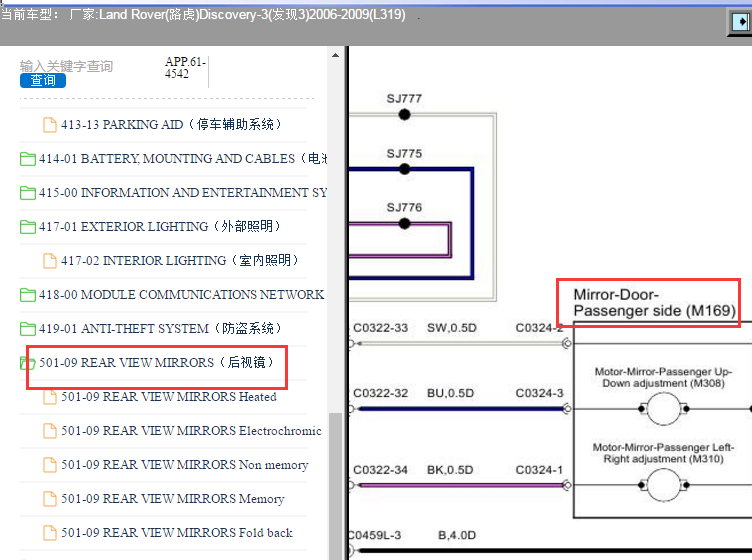
Task: Click connector label C0324-3
Action: pos(540,393)
